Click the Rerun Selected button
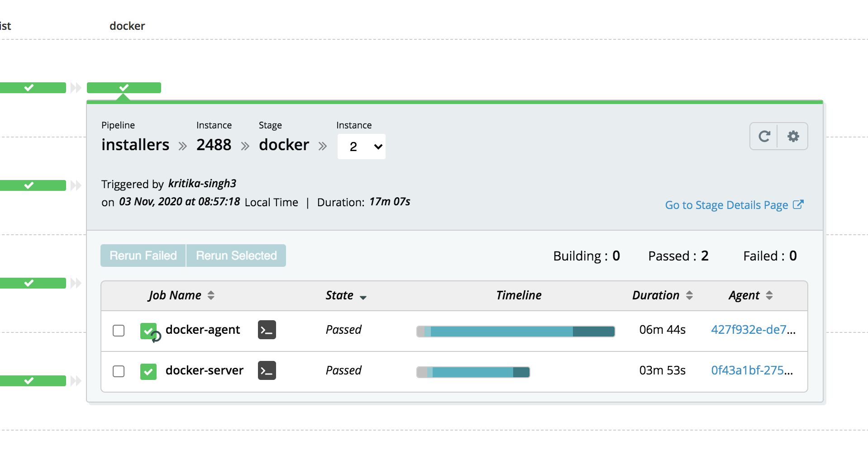868x455 pixels. point(236,256)
